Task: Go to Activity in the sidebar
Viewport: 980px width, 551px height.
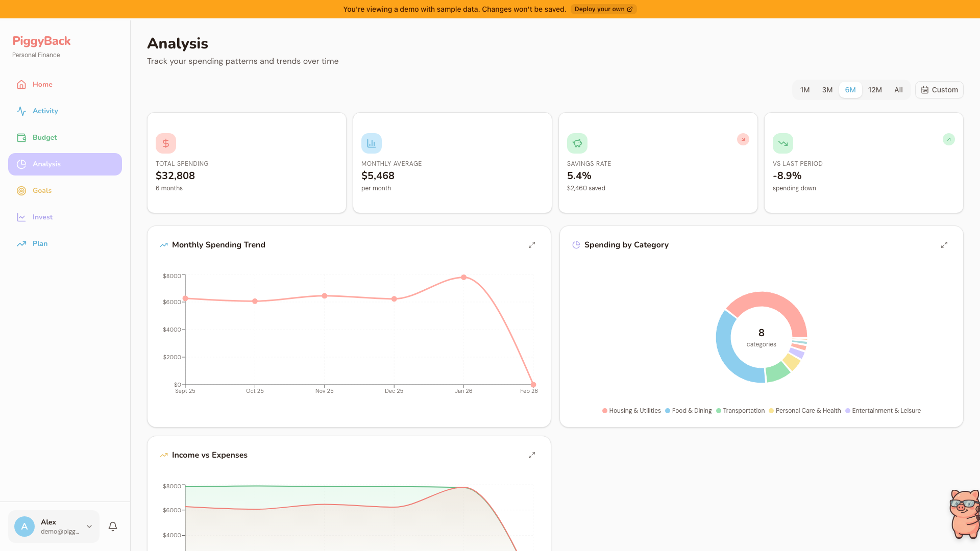Action: click(x=65, y=111)
